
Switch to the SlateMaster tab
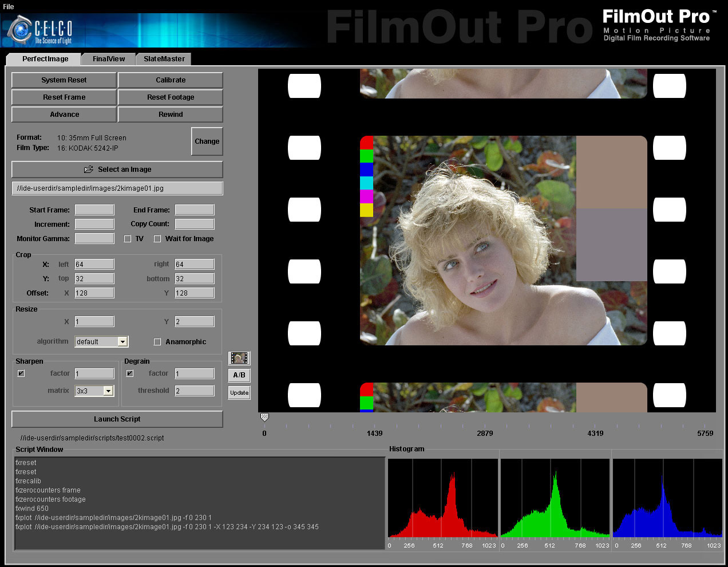click(x=164, y=59)
